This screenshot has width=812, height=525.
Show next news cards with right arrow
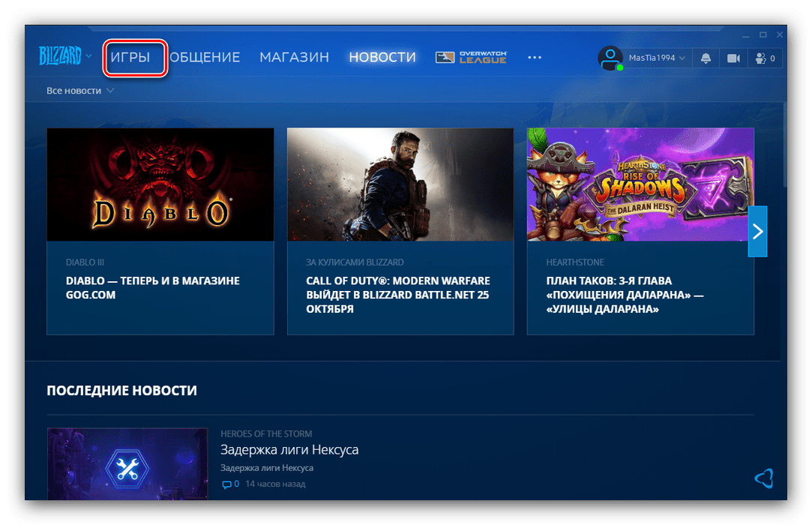pyautogui.click(x=757, y=231)
